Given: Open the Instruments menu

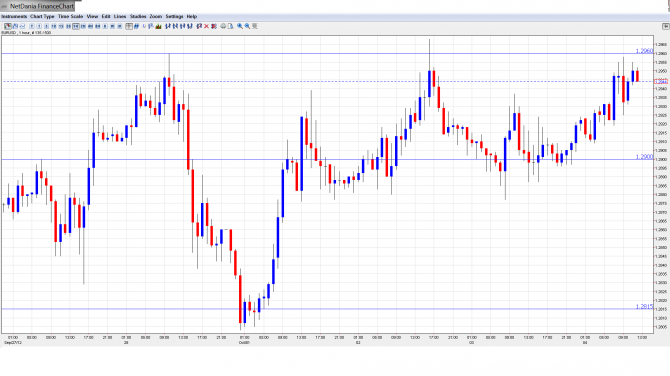Looking at the screenshot, I should (14, 16).
